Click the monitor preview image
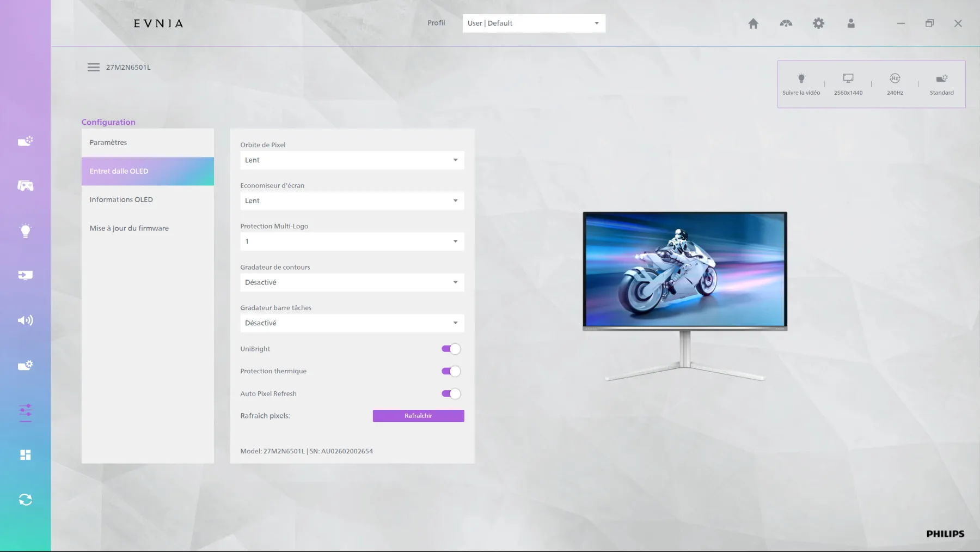 pyautogui.click(x=685, y=296)
